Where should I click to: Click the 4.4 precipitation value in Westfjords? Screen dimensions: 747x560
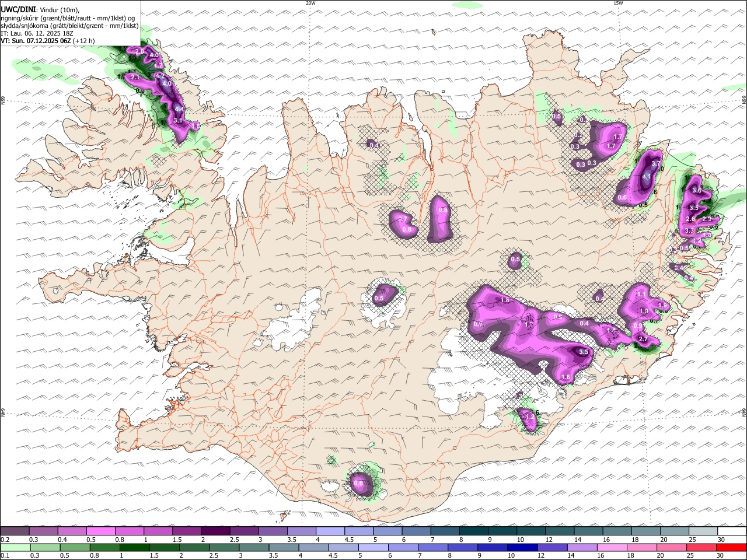179,108
